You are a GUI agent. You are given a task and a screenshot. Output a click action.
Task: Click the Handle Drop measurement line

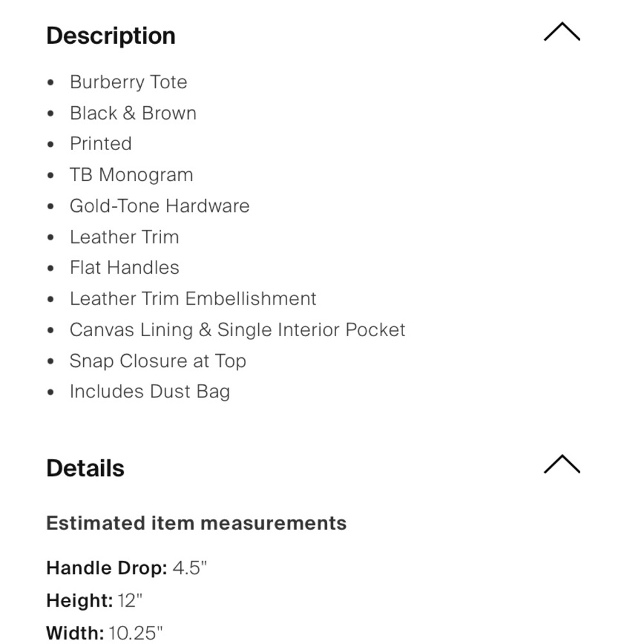coord(126,568)
